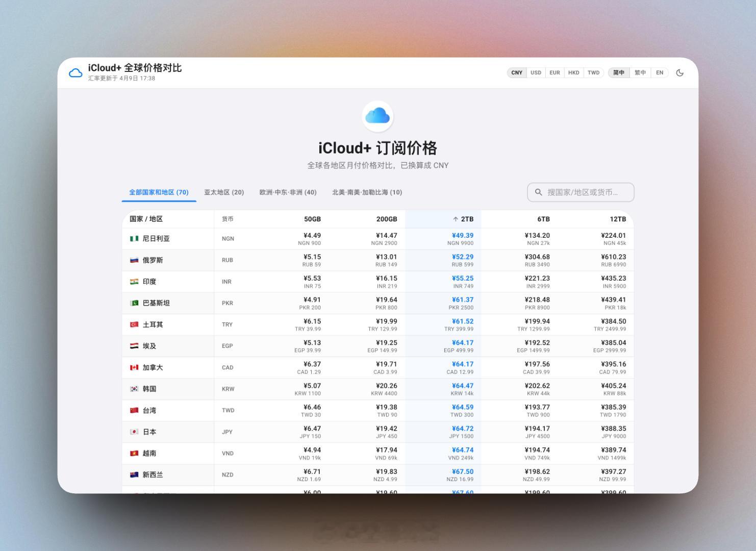
Task: Click the ¥197.56 6TB price for Canada
Action: pyautogui.click(x=537, y=364)
